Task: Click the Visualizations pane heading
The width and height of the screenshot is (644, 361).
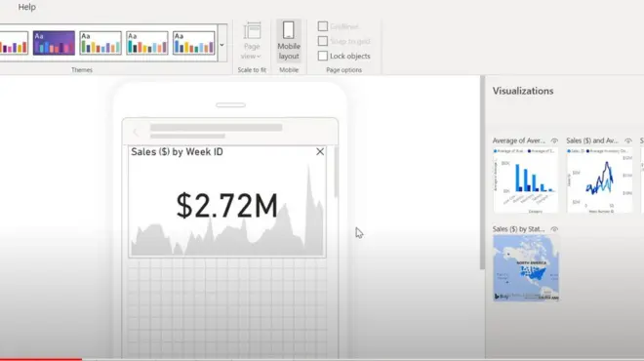Action: [x=523, y=91]
